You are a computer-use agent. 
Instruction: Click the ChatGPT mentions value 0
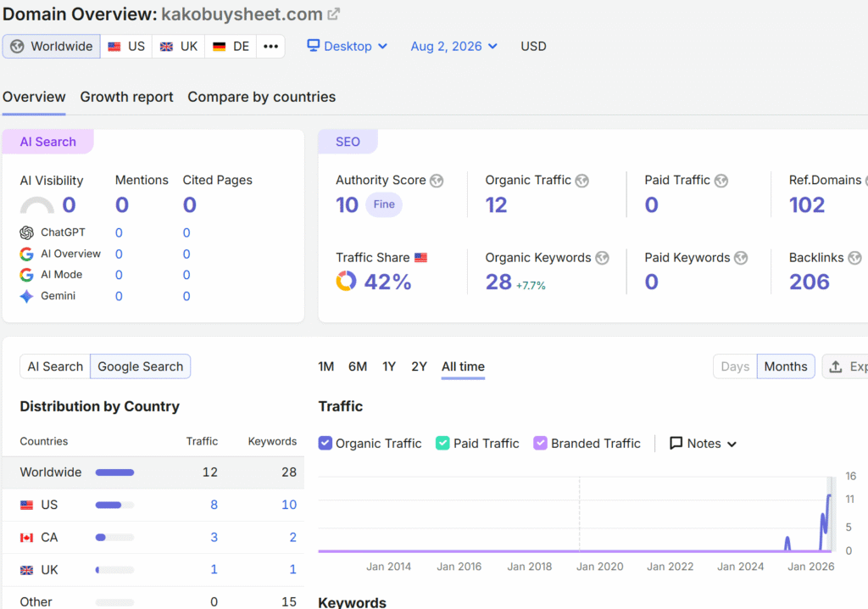tap(119, 232)
